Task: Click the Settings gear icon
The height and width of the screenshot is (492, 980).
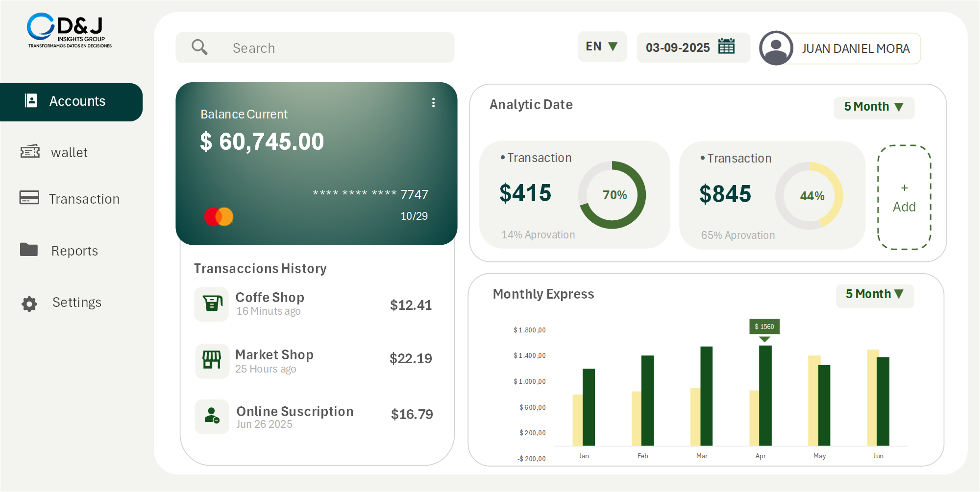Action: pyautogui.click(x=29, y=304)
